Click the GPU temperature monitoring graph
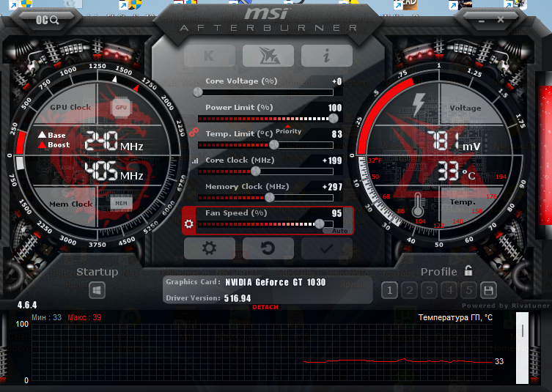 [x=262, y=352]
